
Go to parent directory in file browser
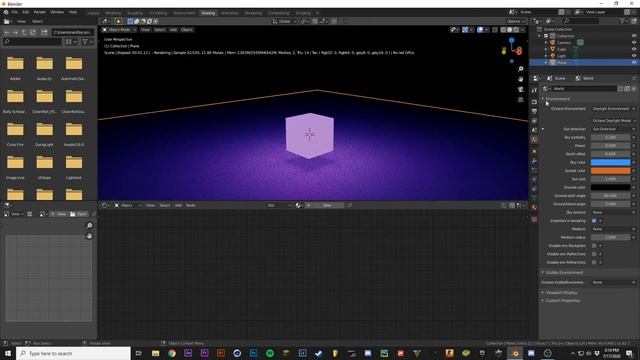click(x=24, y=32)
